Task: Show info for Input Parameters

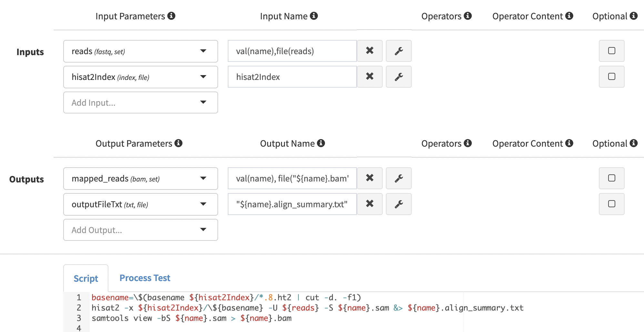Action: [x=171, y=16]
